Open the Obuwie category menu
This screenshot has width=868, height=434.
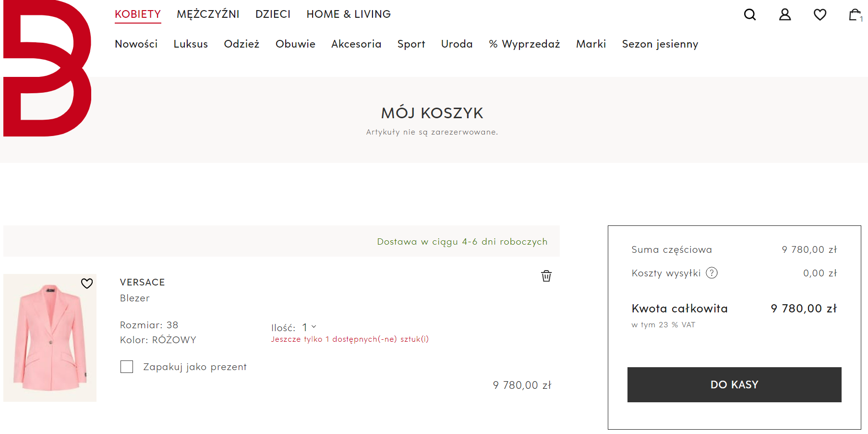[x=295, y=44]
